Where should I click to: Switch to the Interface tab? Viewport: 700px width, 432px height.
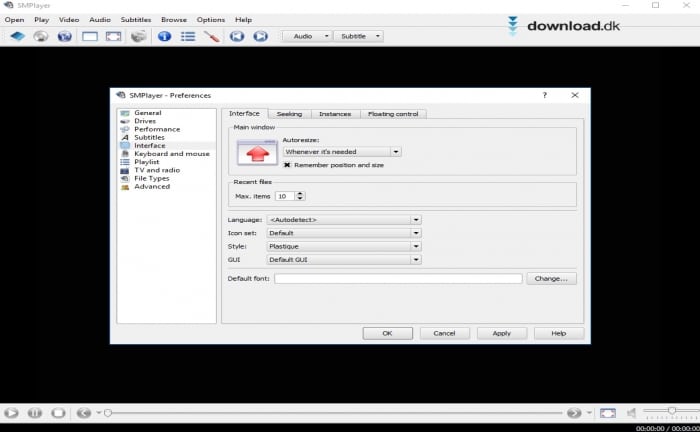pyautogui.click(x=244, y=113)
